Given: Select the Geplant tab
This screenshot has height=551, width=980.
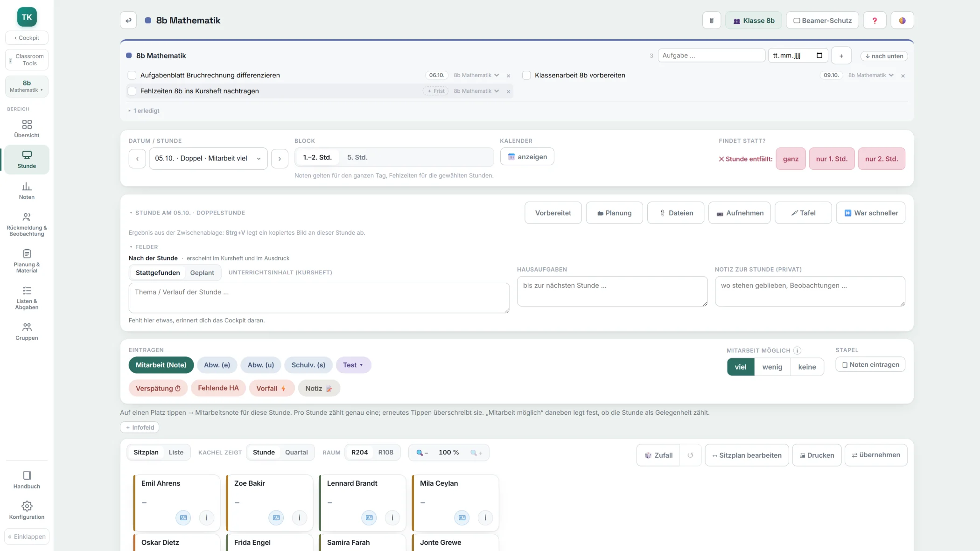Looking at the screenshot, I should click(x=202, y=272).
